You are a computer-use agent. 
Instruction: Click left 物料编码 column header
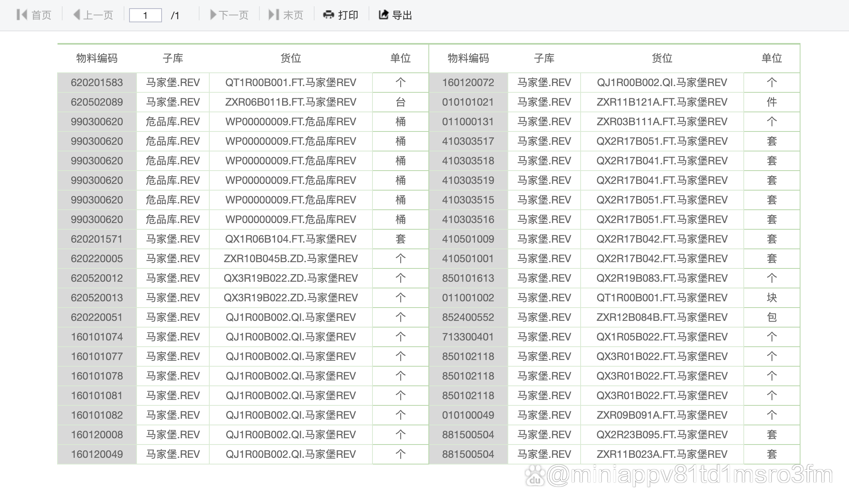97,58
